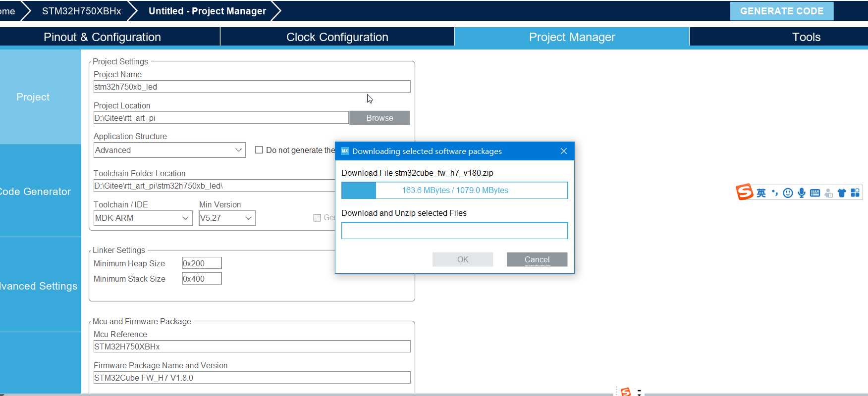Viewport: 868px width, 396px height.
Task: Click the 'Project Settings' group label
Action: (x=120, y=61)
